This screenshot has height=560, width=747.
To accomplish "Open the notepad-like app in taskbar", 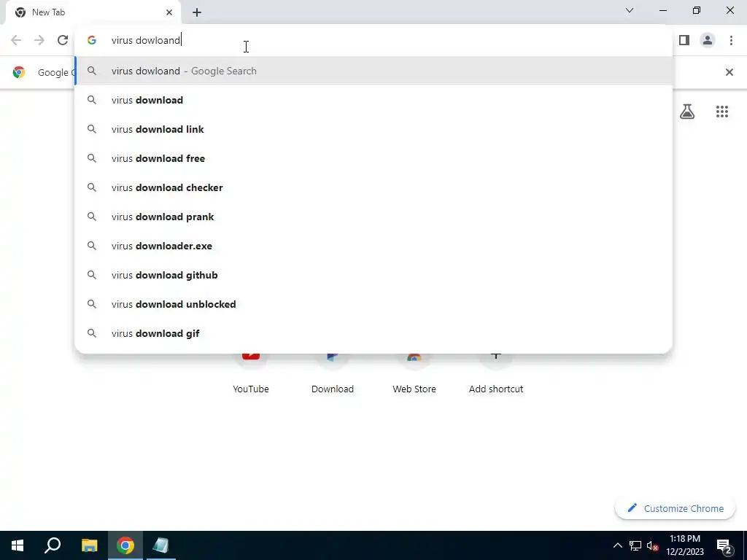I will [160, 545].
